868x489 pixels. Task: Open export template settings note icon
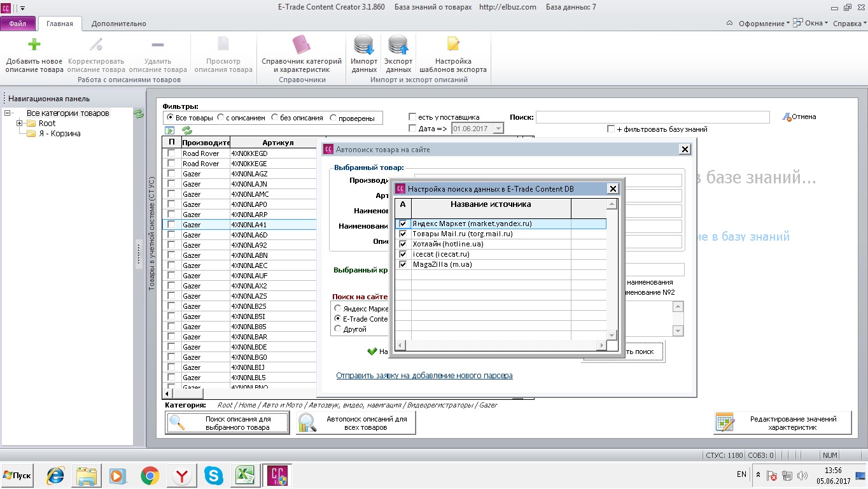pos(453,44)
